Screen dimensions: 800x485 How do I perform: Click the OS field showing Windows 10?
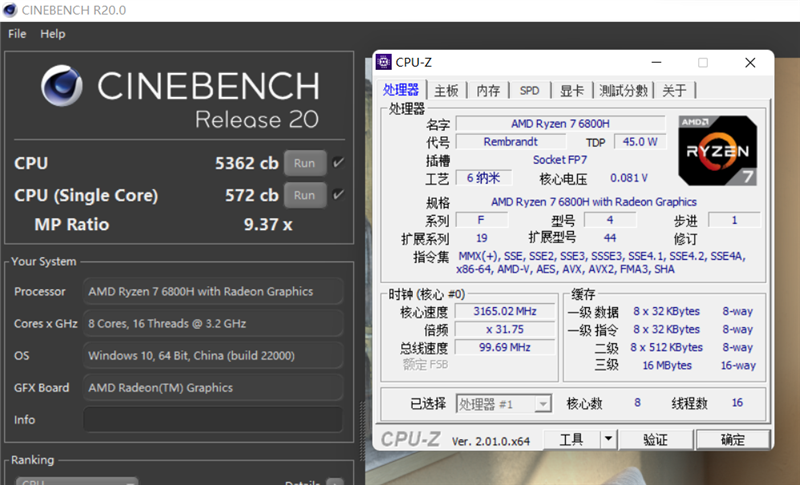213,355
